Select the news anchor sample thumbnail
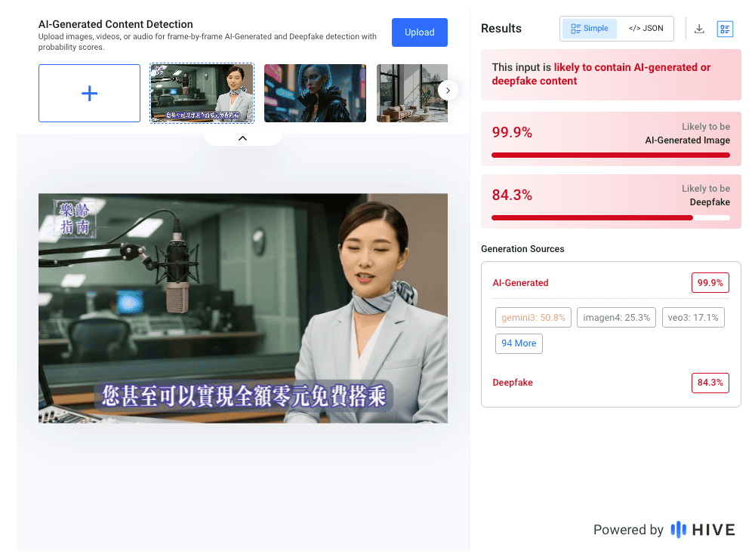755x560 pixels. pyautogui.click(x=202, y=93)
